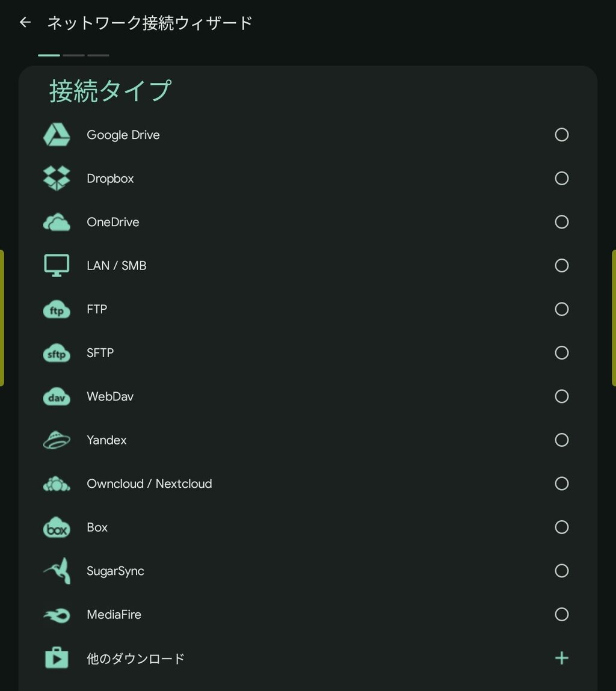This screenshot has height=691, width=616.
Task: Select the Dropbox radio button
Action: (x=561, y=179)
